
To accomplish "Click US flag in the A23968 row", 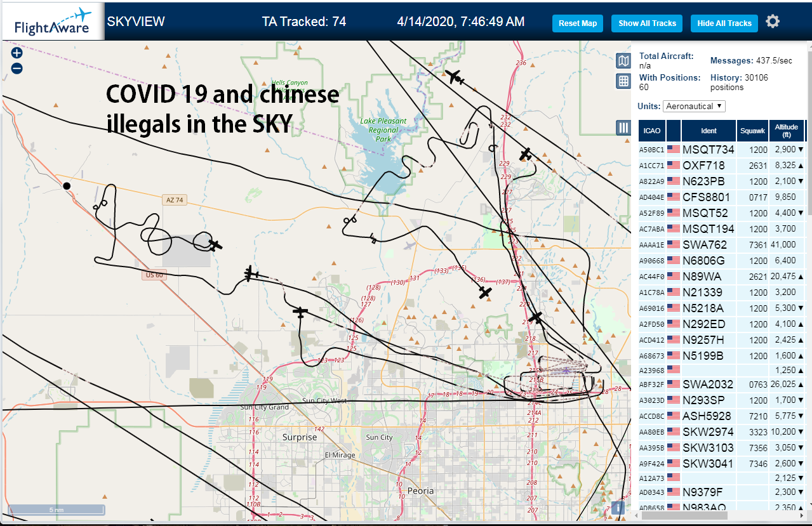I will [x=673, y=369].
